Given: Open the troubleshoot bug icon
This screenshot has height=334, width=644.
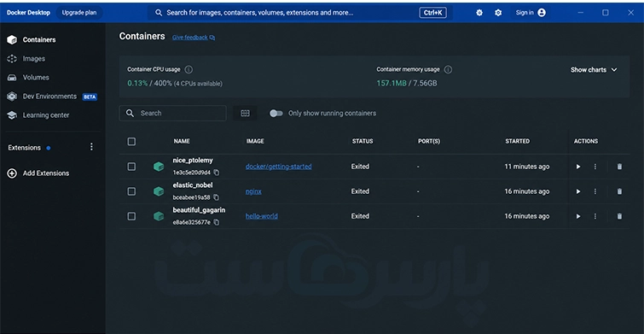Looking at the screenshot, I should click(479, 13).
